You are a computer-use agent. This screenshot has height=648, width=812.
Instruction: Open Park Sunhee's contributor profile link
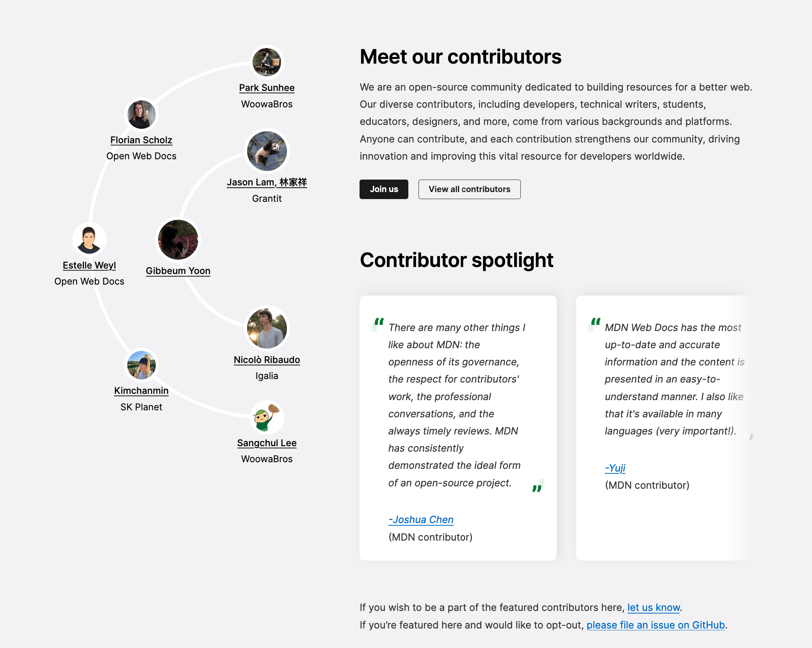[267, 87]
